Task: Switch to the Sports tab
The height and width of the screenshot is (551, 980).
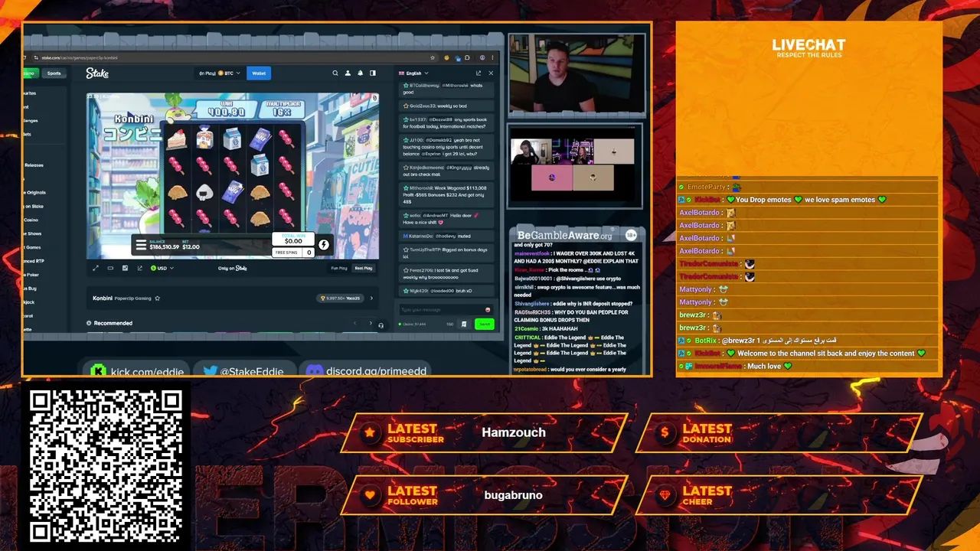Action: click(54, 73)
